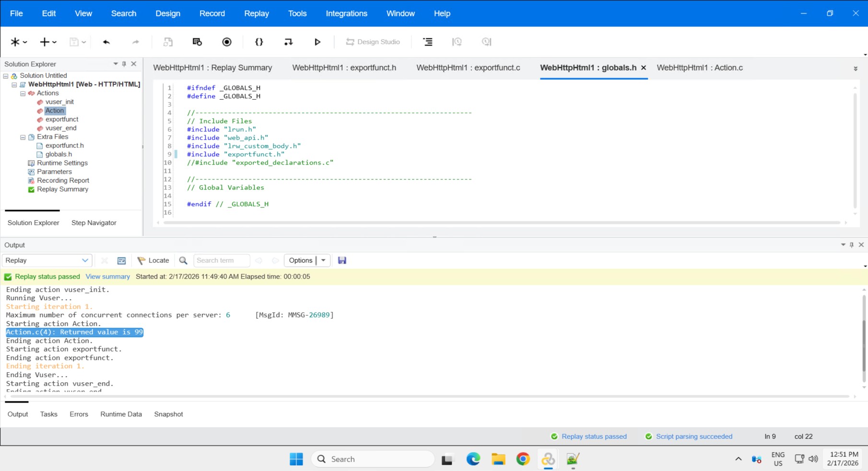Close the globals.h editor tab
The width and height of the screenshot is (868, 471).
click(644, 68)
